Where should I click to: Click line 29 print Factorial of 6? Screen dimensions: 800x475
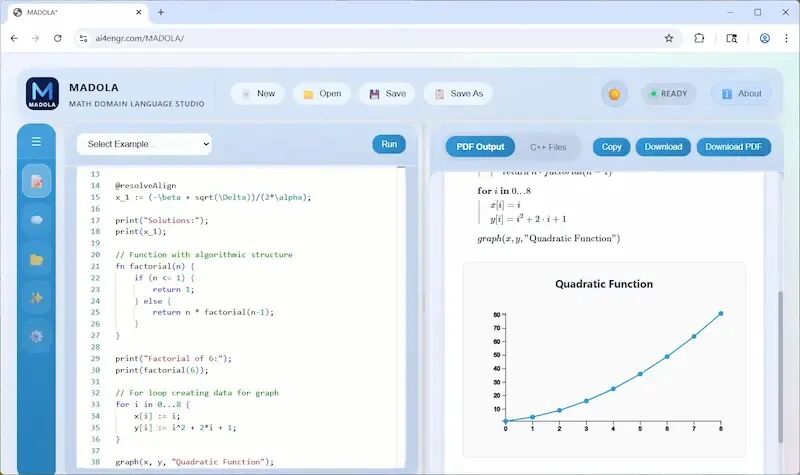point(173,359)
